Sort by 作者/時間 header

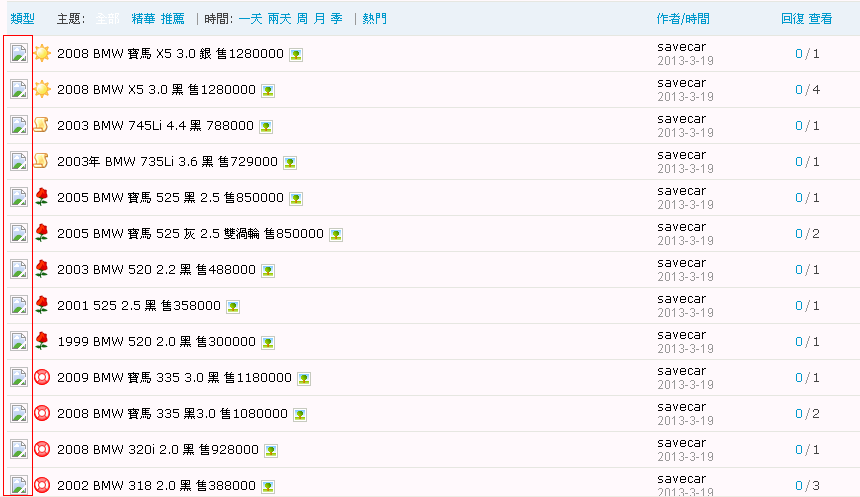tap(683, 19)
